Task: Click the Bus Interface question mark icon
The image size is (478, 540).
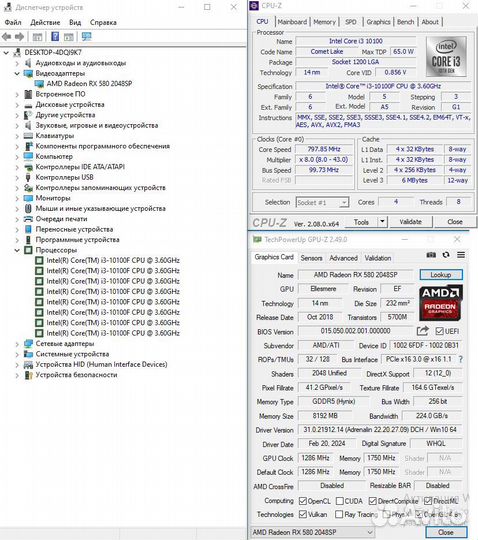Action: pyautogui.click(x=460, y=359)
